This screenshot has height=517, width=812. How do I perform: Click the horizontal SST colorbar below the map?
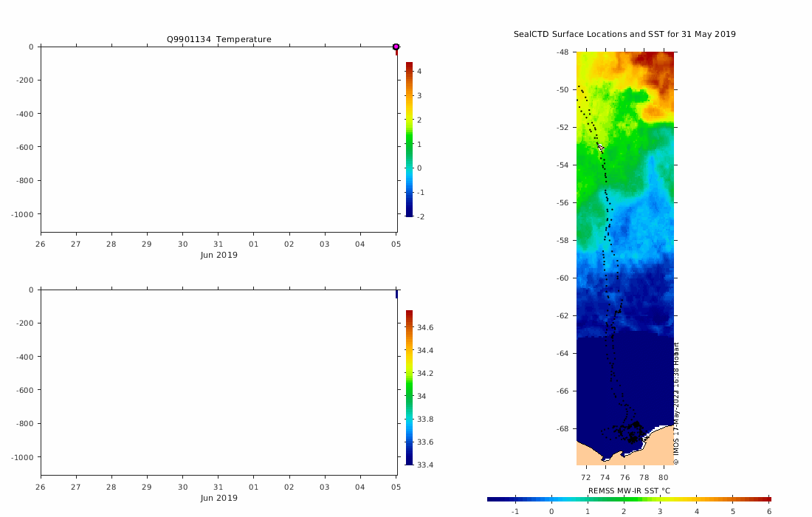point(629,500)
